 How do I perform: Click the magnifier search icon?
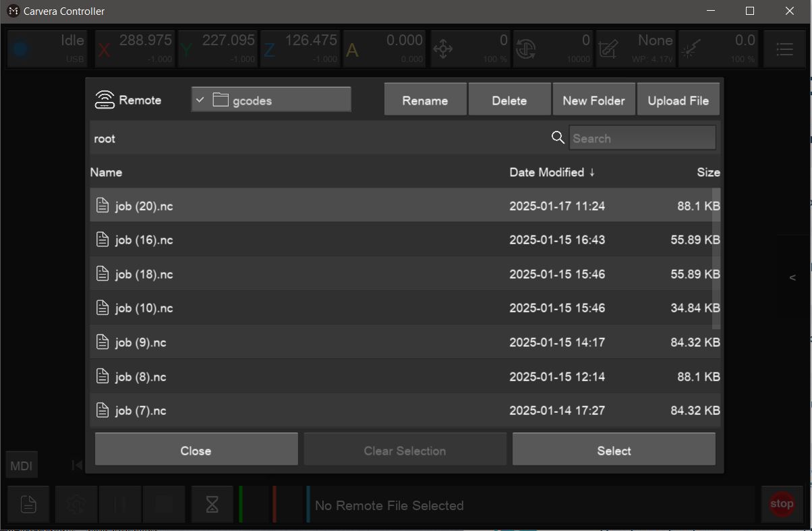558,138
